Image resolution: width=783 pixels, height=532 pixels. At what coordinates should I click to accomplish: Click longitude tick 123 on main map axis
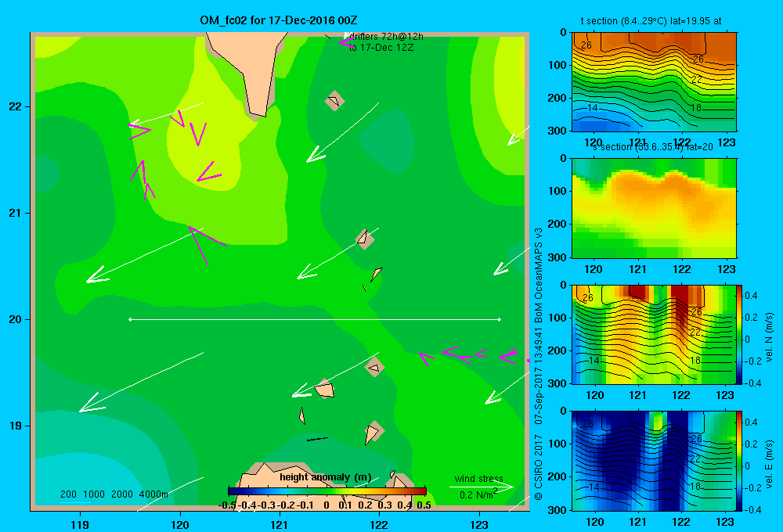pos(479,524)
